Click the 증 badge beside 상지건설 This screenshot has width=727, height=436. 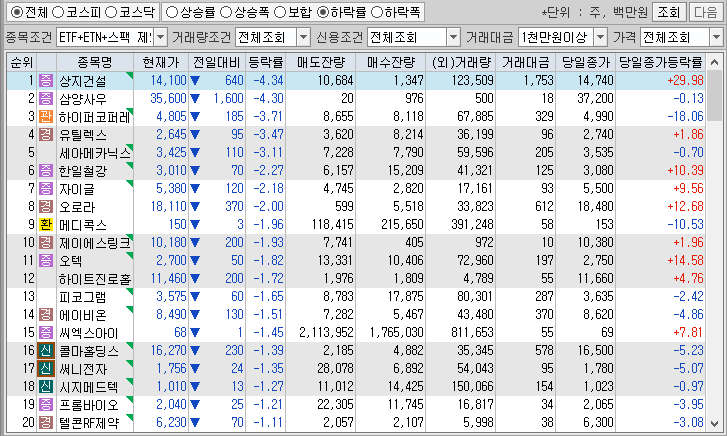coord(46,81)
